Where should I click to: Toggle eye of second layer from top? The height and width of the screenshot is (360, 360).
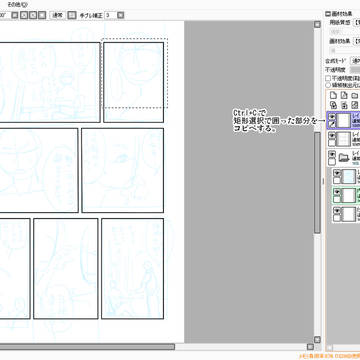[332, 135]
